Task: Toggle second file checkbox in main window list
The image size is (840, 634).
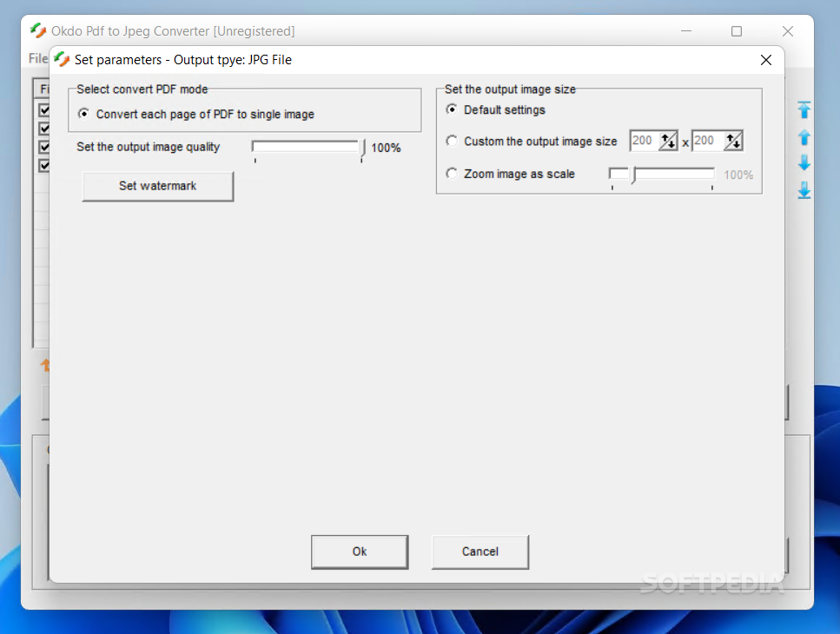Action: tap(44, 129)
